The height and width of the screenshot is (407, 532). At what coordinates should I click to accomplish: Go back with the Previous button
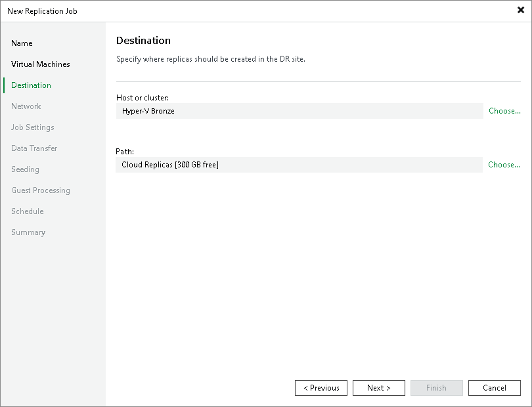(x=321, y=387)
